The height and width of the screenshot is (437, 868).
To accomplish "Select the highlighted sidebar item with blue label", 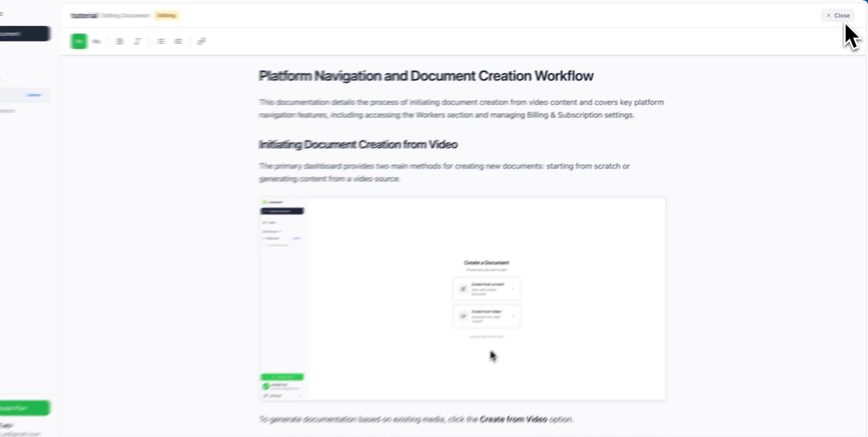I will click(24, 95).
